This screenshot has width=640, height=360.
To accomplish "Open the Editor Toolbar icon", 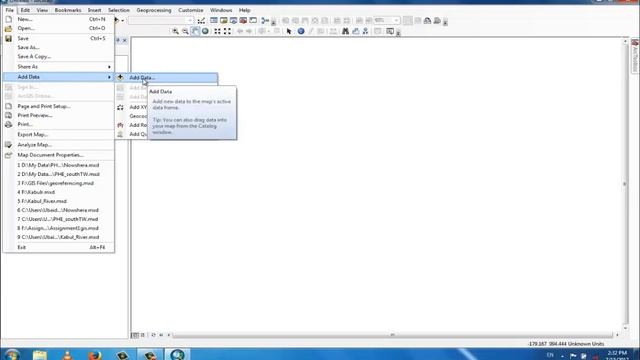I will click(x=201, y=20).
